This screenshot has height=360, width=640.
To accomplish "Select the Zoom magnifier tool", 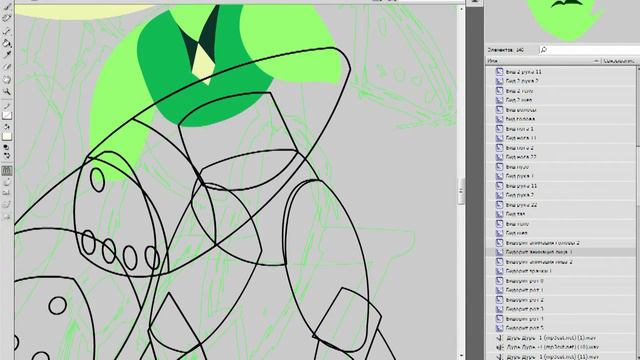I will click(7, 92).
